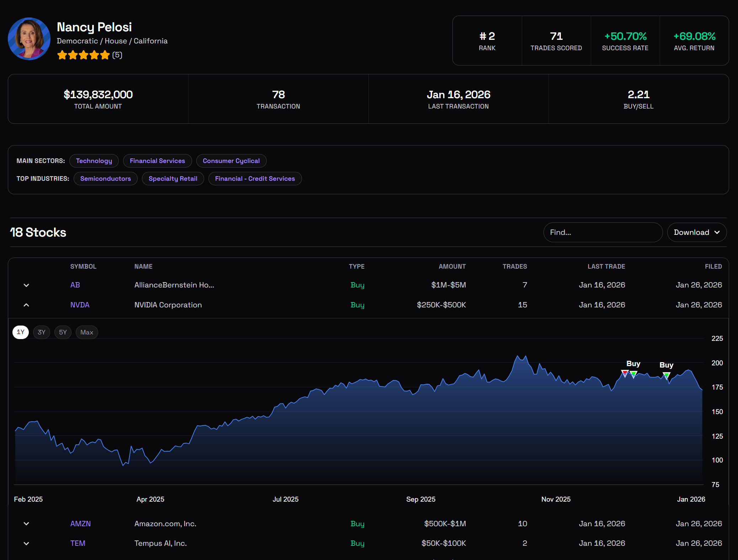Open the Download dropdown
738x560 pixels.
[x=697, y=232]
